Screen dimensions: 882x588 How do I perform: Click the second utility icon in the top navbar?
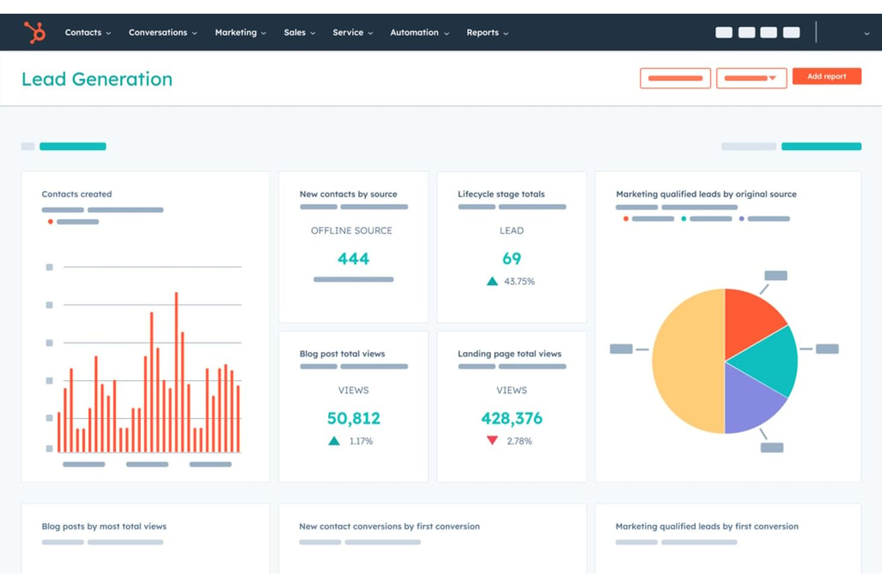tap(746, 32)
